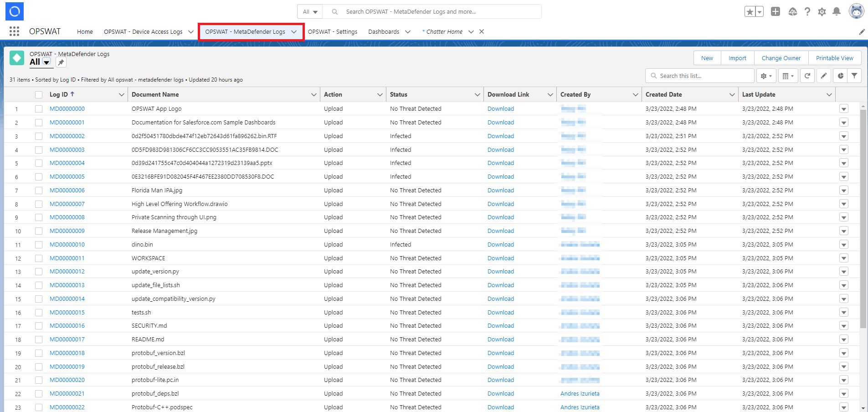Open OPSWAT - Device Access Logs tab

143,32
